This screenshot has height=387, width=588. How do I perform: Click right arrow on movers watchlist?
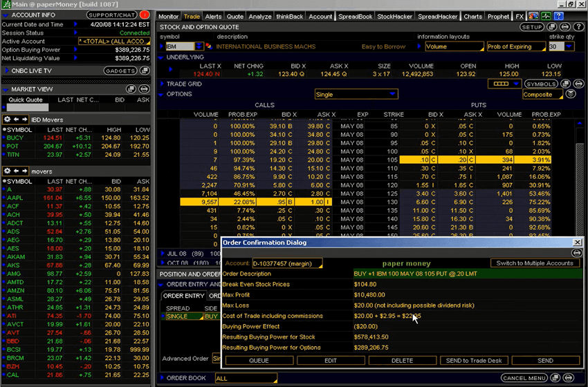coord(25,171)
